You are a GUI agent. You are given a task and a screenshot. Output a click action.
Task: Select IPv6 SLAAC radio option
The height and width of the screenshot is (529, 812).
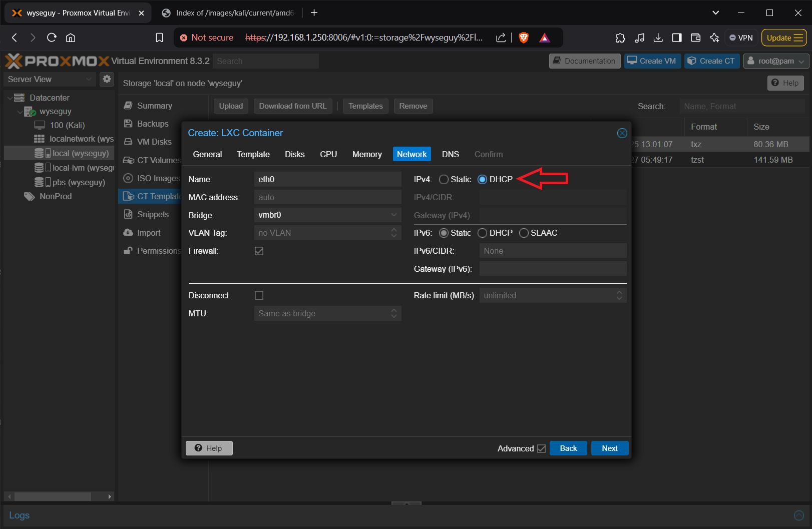(524, 233)
